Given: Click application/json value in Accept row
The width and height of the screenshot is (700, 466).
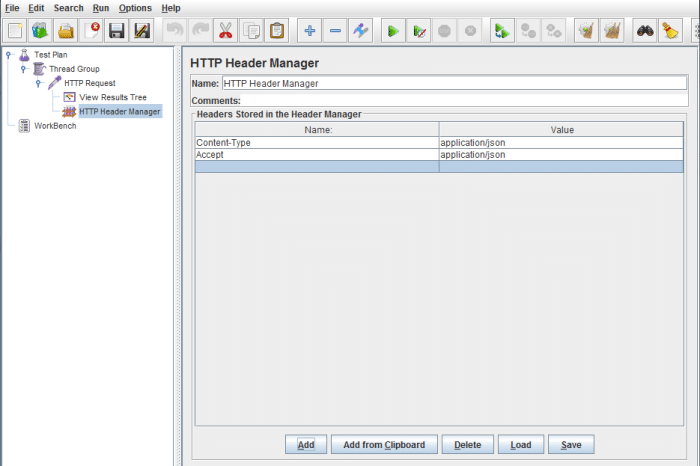Looking at the screenshot, I should (x=562, y=155).
